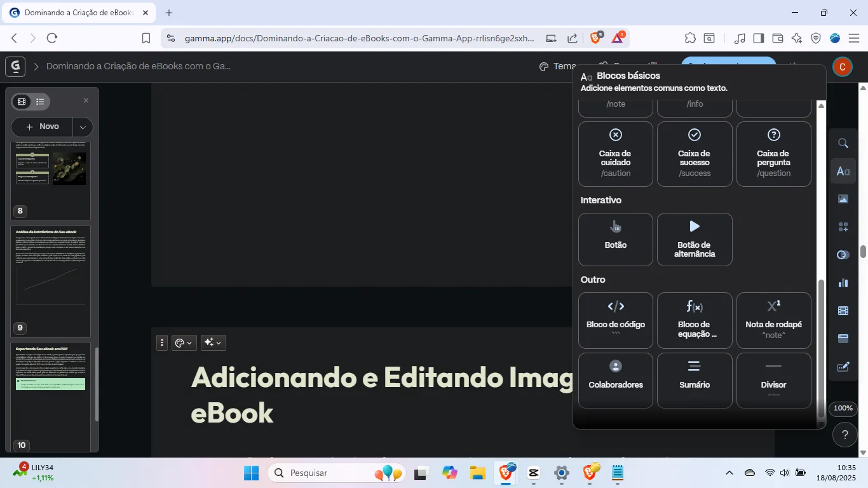The height and width of the screenshot is (488, 868).
Task: Insert a Sumário table of contents
Action: [695, 380]
